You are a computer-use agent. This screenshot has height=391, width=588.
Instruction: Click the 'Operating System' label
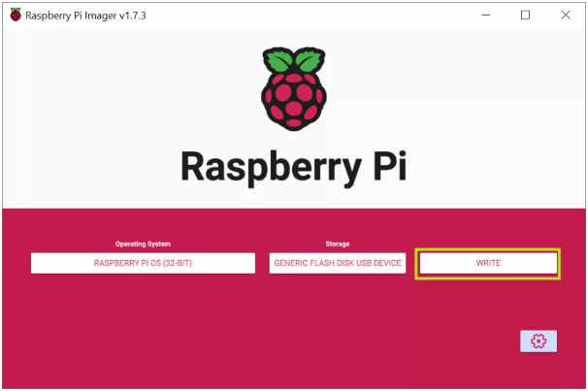coord(143,244)
